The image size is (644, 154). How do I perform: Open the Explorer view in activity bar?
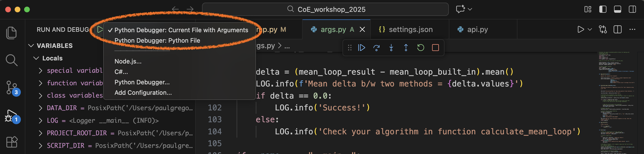[11, 33]
